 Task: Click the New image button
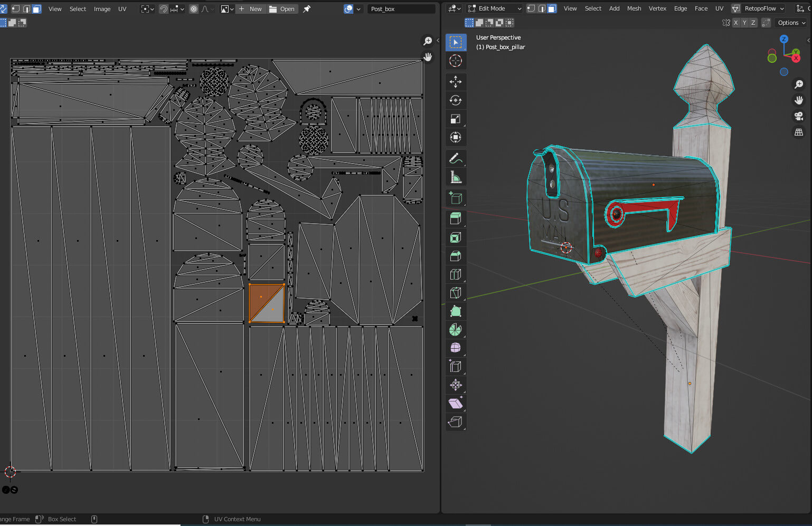point(250,9)
